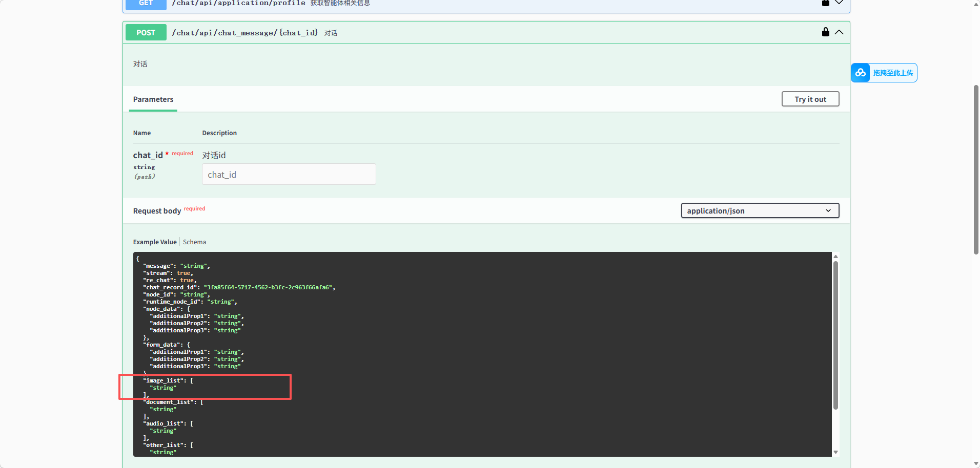Viewport: 980px width, 468px height.
Task: Click the lock icon on the GET profile row
Action: (x=825, y=3)
